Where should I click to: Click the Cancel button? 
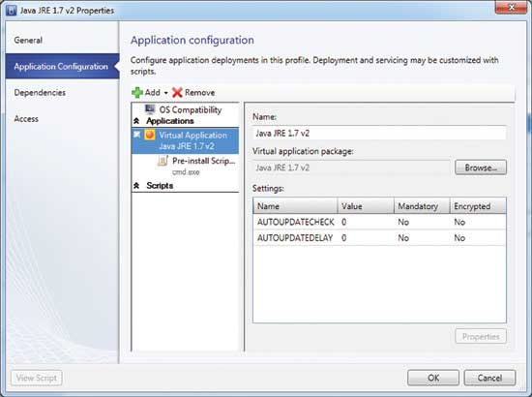489,378
